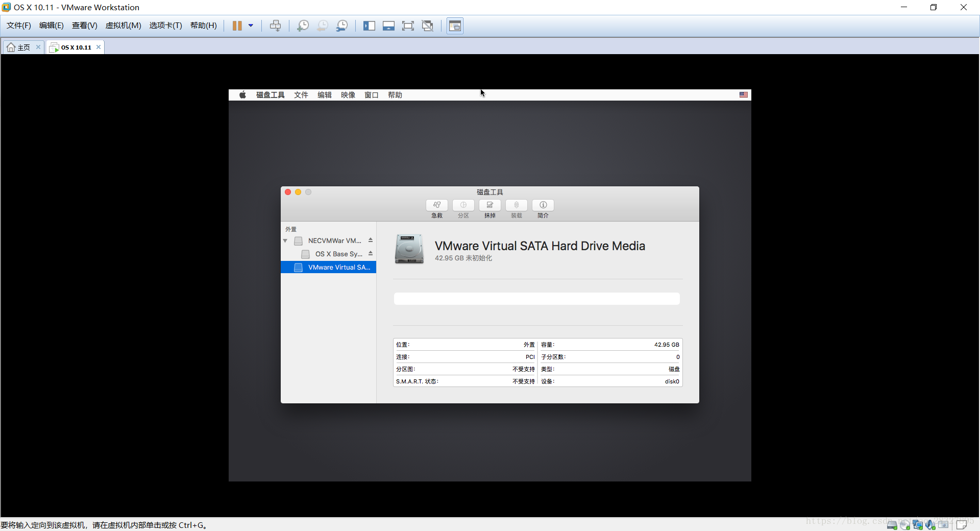Click the S.M.A.R.T. 状态 label

pos(417,381)
